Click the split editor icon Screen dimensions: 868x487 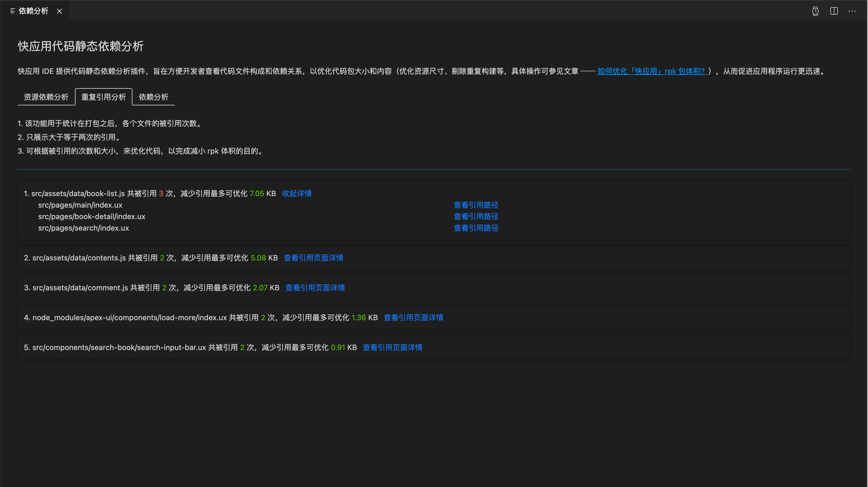834,11
